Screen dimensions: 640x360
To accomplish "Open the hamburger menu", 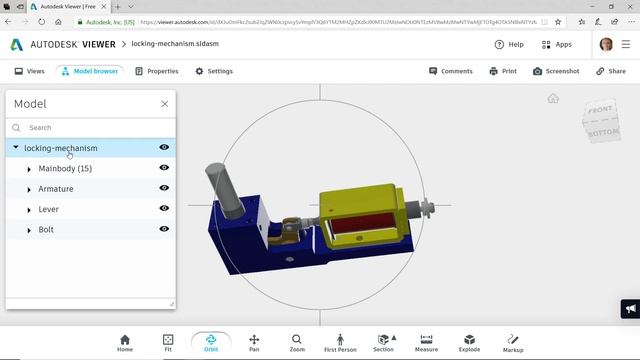I will 626,44.
